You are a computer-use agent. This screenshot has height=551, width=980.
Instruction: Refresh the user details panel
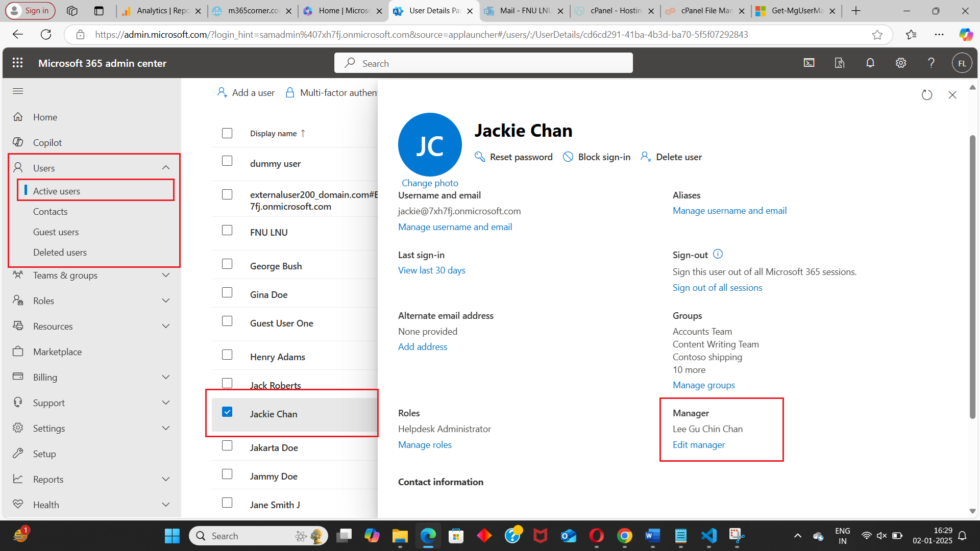point(927,95)
